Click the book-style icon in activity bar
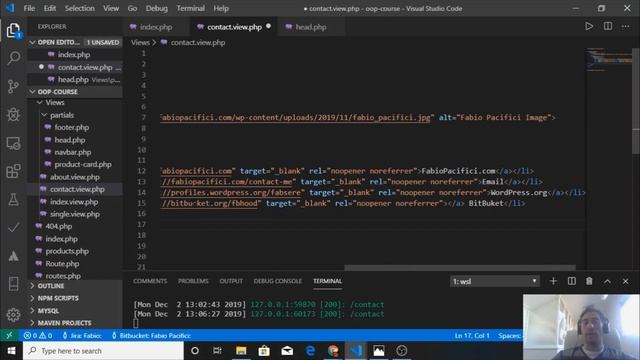 (13, 284)
